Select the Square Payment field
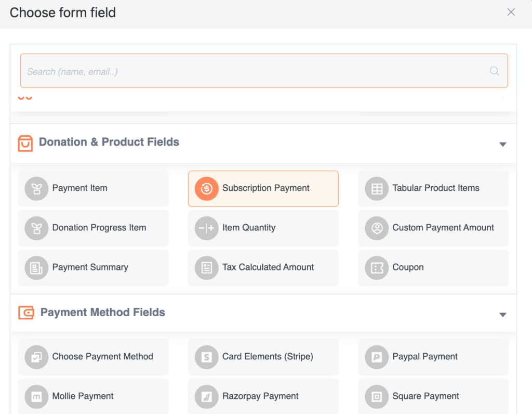 coord(434,397)
